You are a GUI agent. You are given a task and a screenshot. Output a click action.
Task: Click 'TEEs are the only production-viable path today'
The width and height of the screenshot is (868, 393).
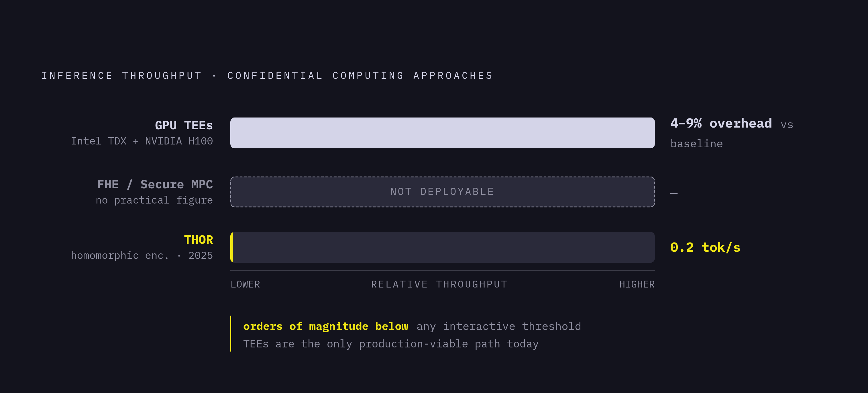click(391, 344)
